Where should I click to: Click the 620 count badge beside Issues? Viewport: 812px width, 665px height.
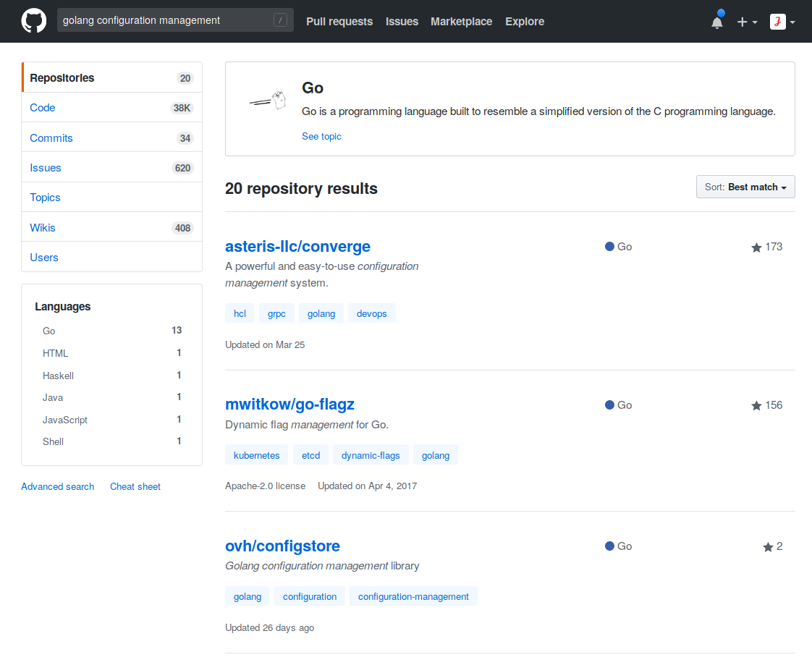pos(183,168)
